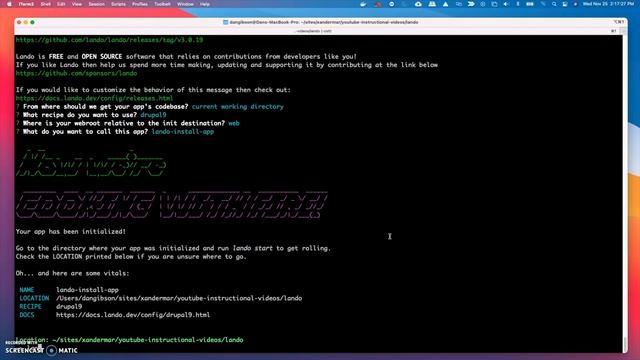Screen dimensions: 640x360
Task: Click the cloud upload menu bar icon
Action: [x=418, y=4]
